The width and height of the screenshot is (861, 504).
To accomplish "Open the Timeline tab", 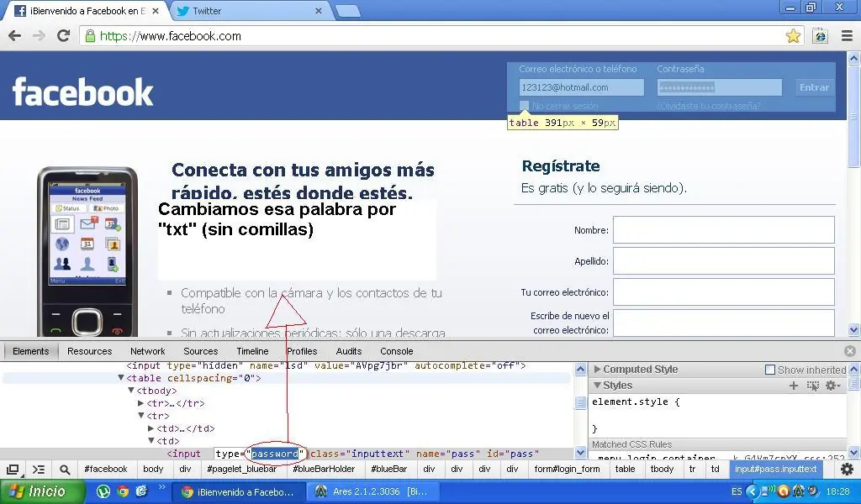I will pos(252,351).
